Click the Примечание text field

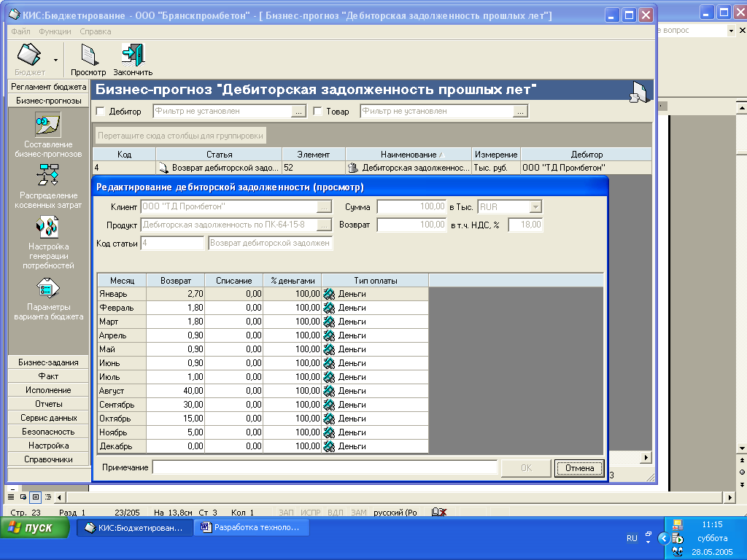pos(325,467)
